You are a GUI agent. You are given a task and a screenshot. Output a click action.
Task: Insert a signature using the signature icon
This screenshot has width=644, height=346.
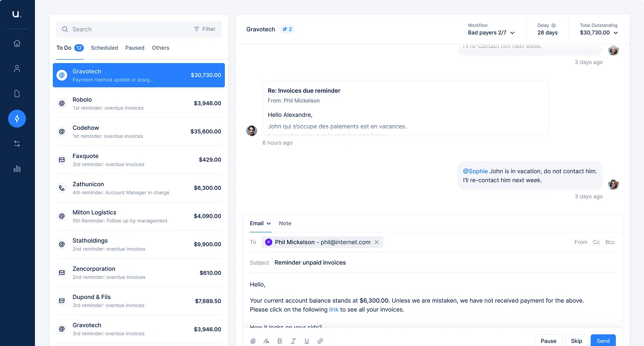click(266, 341)
